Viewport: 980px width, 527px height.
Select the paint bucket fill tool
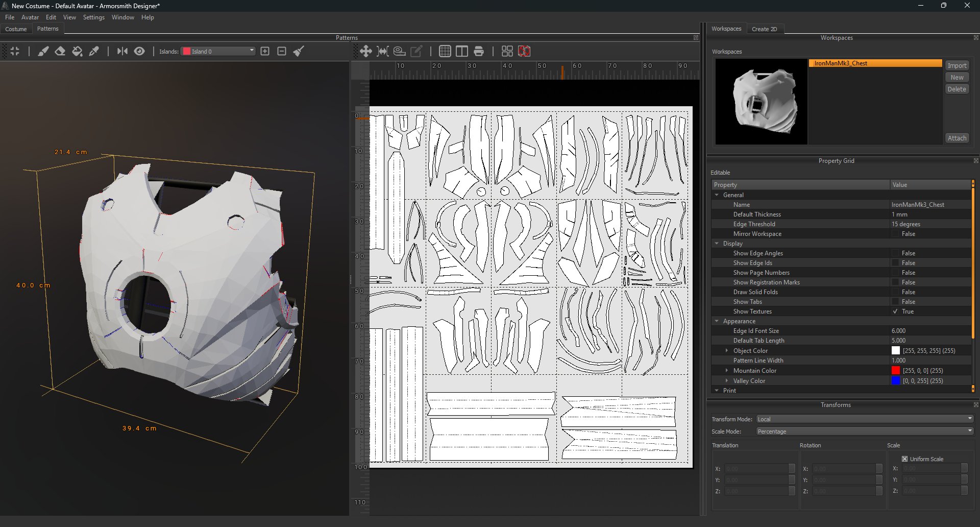(x=77, y=51)
